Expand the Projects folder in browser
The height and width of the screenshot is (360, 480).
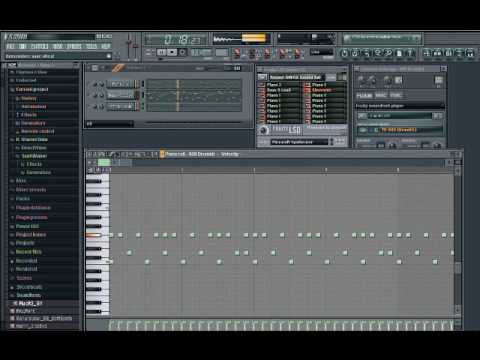click(25, 243)
